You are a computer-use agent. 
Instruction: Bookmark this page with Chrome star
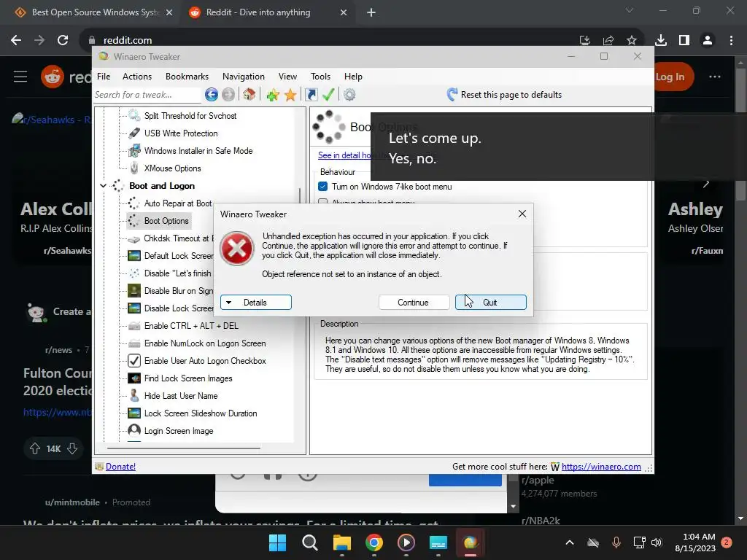(x=632, y=41)
